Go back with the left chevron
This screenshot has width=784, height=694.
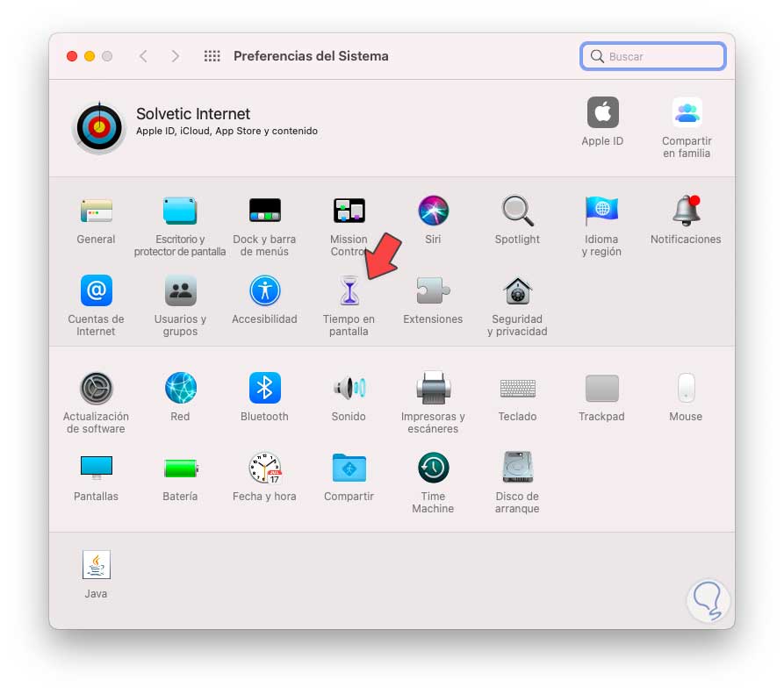(x=143, y=56)
